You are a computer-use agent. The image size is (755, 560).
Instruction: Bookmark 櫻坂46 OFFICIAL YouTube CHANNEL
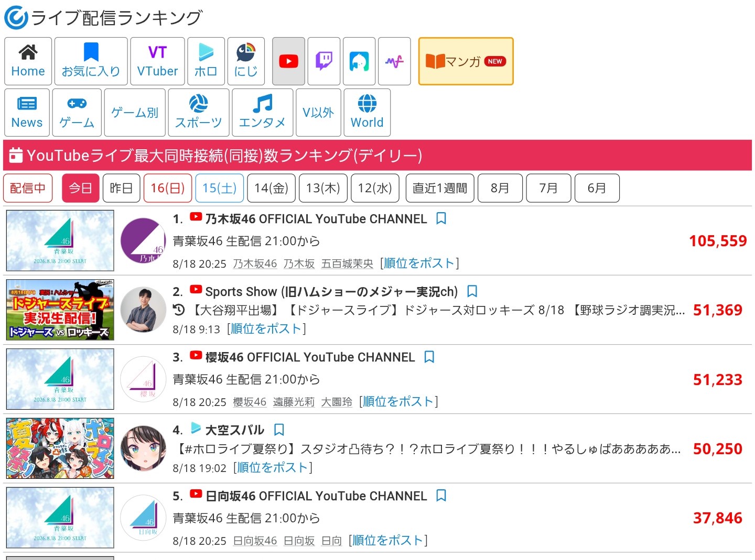click(429, 357)
